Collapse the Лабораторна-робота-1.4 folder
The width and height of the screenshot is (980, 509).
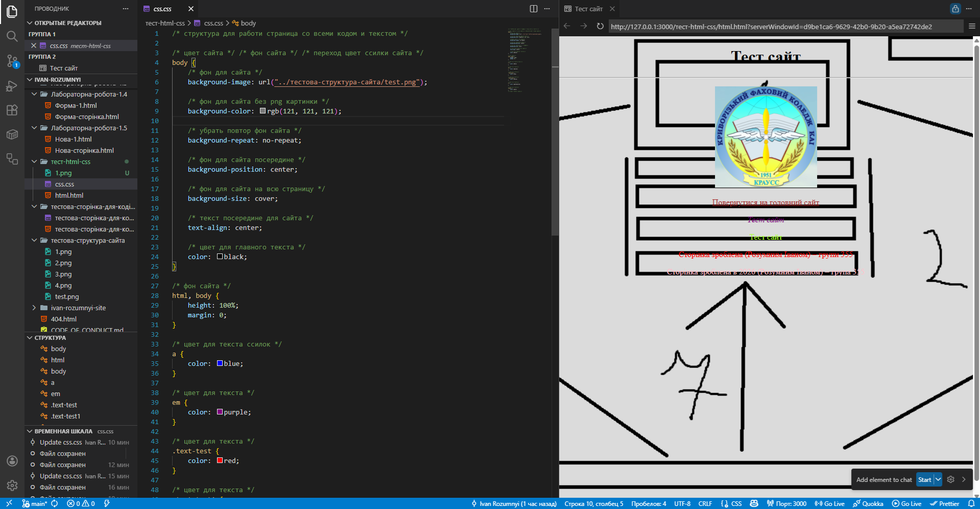pos(34,94)
